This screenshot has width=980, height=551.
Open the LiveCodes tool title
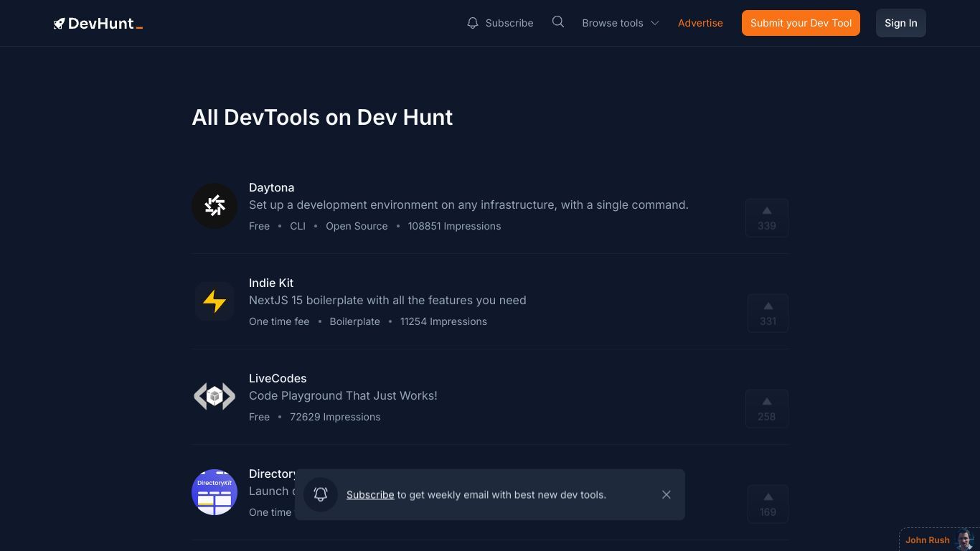pyautogui.click(x=278, y=378)
